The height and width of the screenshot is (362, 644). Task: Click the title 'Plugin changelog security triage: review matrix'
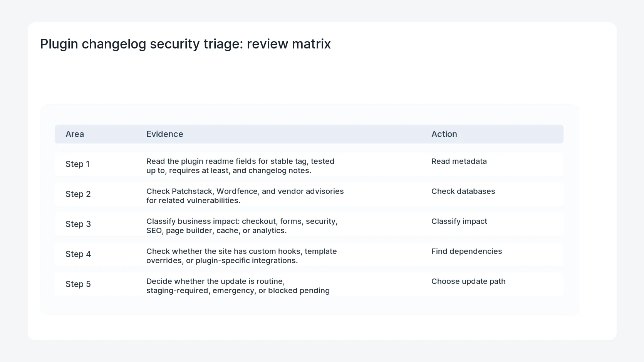[185, 44]
